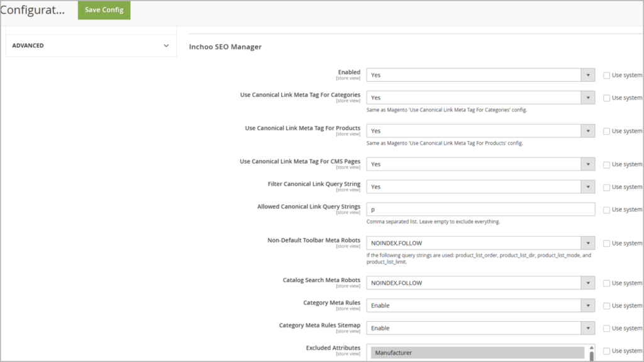Image resolution: width=644 pixels, height=362 pixels.
Task: Open the ADVANCED sidebar tab
Action: coord(91,46)
